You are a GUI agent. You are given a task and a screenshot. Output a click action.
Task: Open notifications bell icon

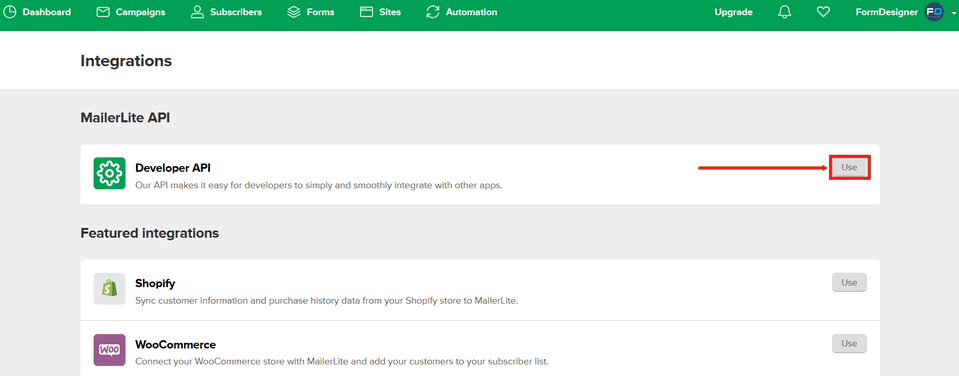tap(785, 12)
